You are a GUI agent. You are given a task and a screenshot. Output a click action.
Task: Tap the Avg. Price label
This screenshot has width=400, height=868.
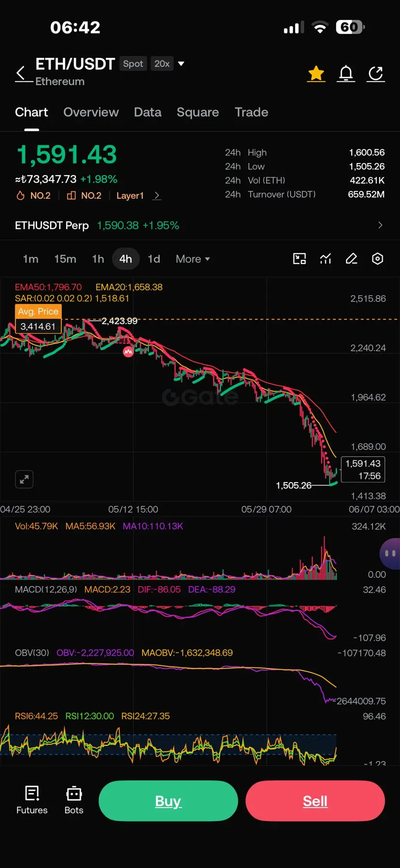(38, 311)
